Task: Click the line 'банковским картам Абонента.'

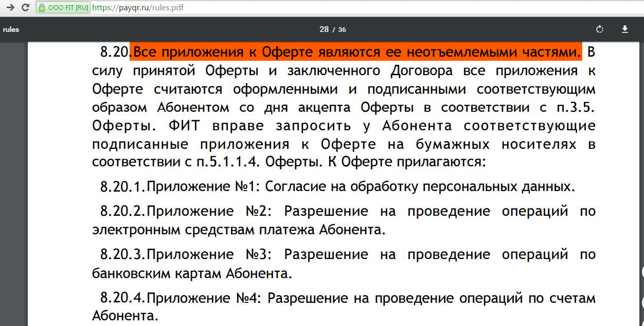Action: (x=192, y=273)
